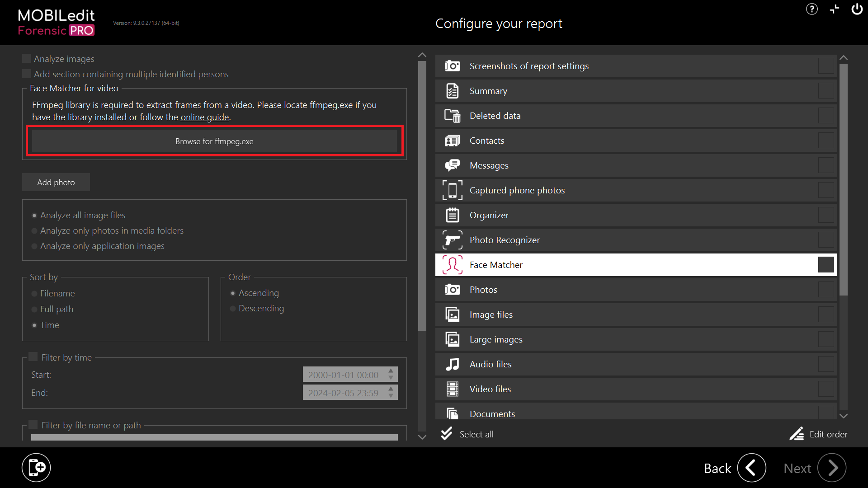
Task: Click the power icon to exit
Action: click(857, 9)
